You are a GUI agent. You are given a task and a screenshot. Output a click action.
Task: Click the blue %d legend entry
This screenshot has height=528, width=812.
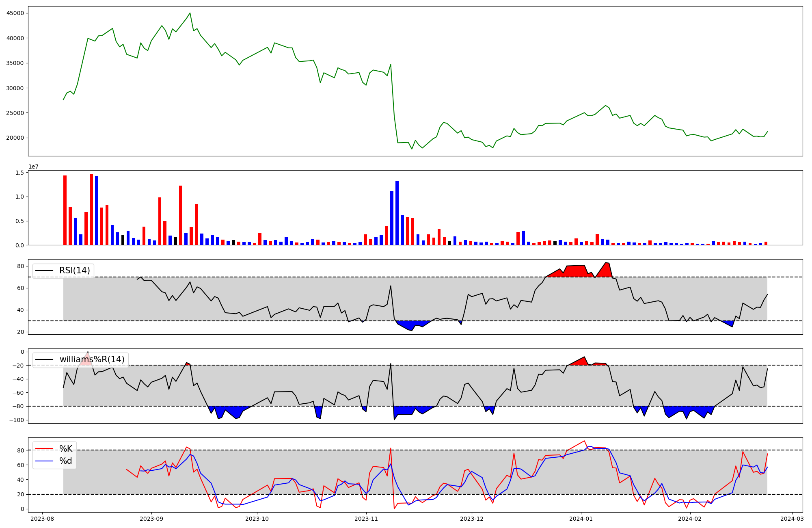point(65,461)
